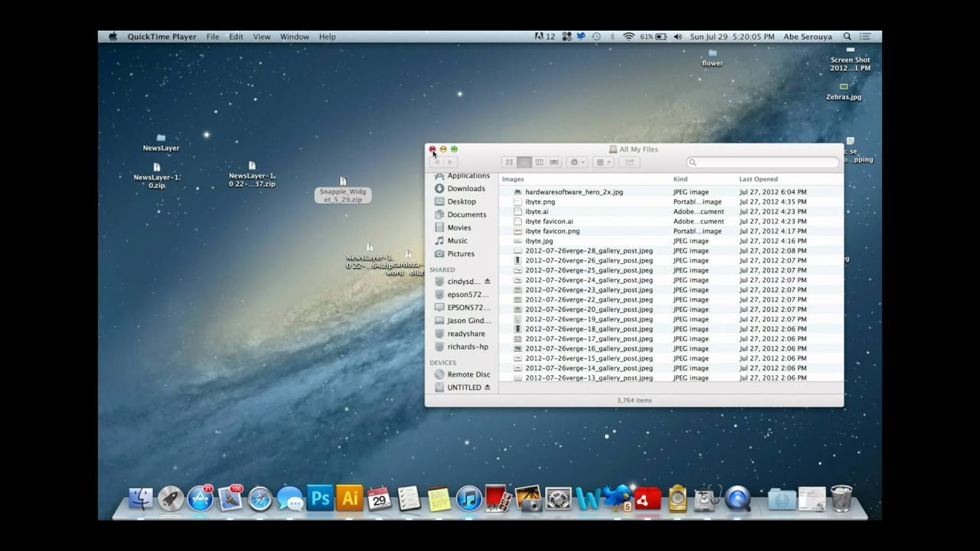Go forward in Finder navigation

tap(450, 162)
